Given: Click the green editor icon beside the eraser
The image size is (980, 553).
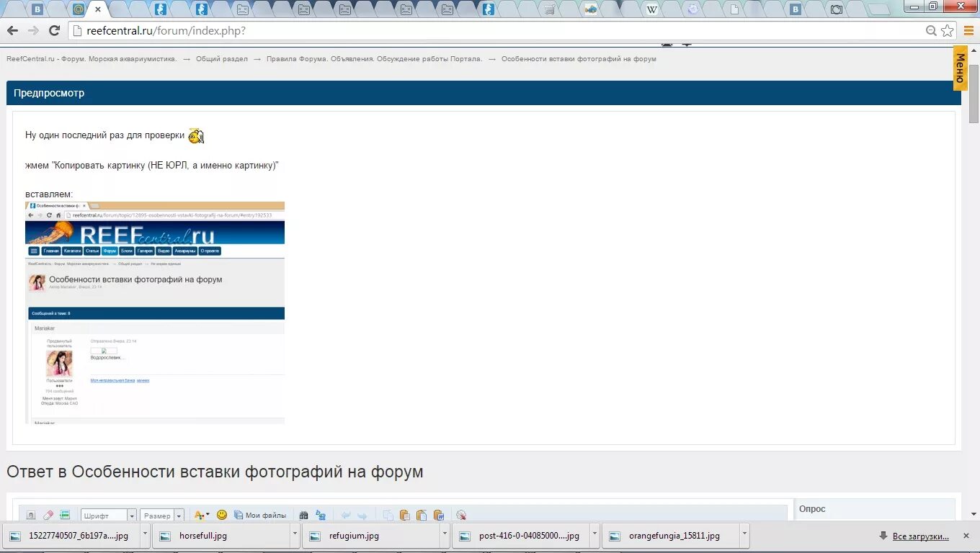Looking at the screenshot, I should (x=65, y=516).
